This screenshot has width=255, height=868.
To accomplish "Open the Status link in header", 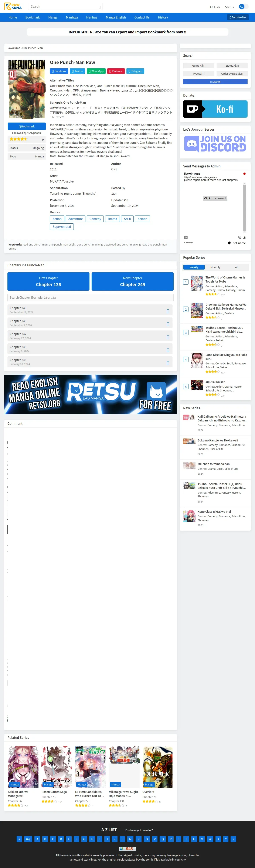I will tap(229, 7).
